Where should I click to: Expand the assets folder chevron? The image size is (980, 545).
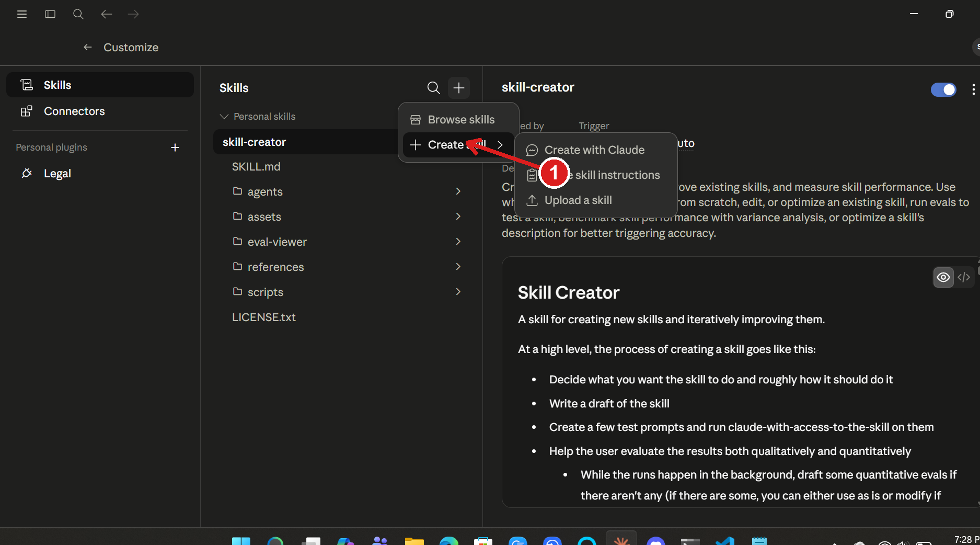click(x=458, y=217)
